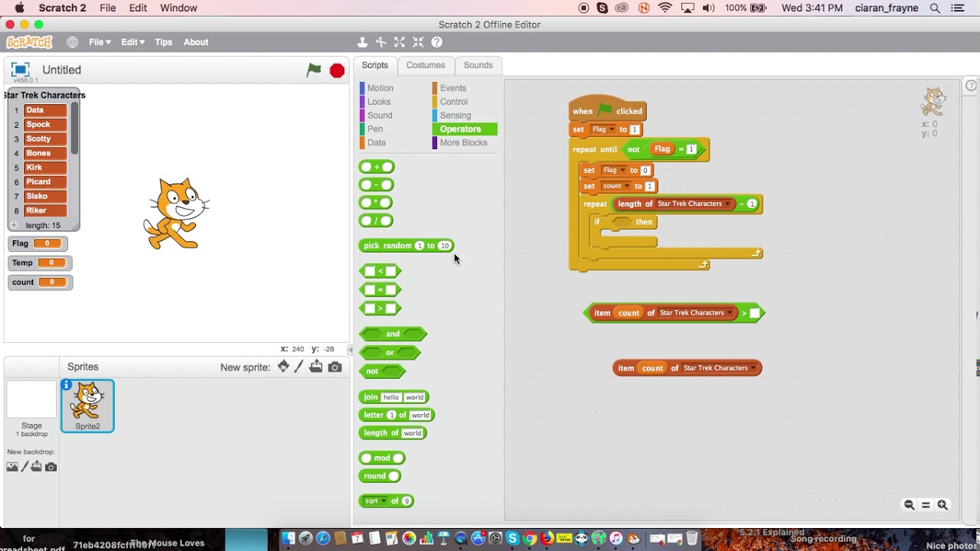980x551 pixels.
Task: Select the Shrink sprite tool in toolbar
Action: click(x=418, y=42)
